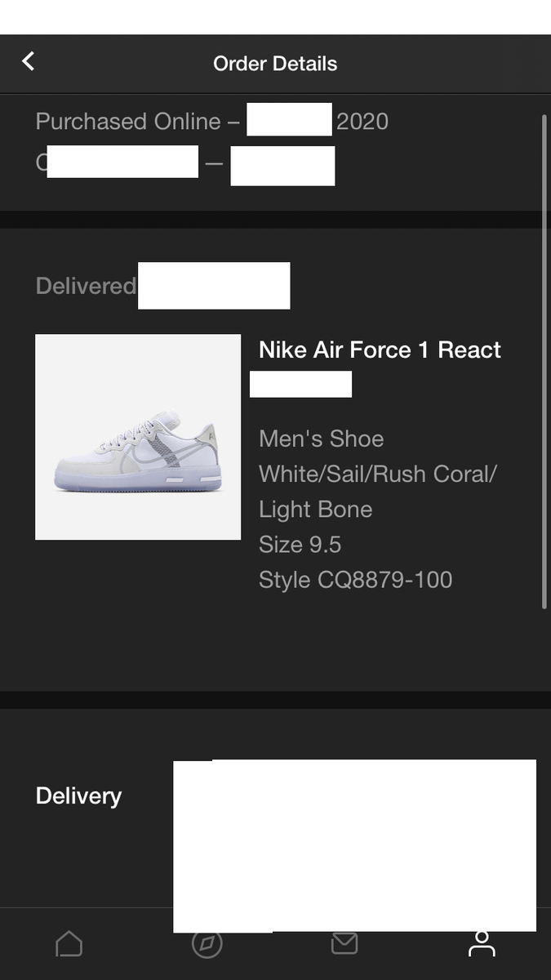Open the Home tab icon
551x980 pixels.
click(x=69, y=944)
